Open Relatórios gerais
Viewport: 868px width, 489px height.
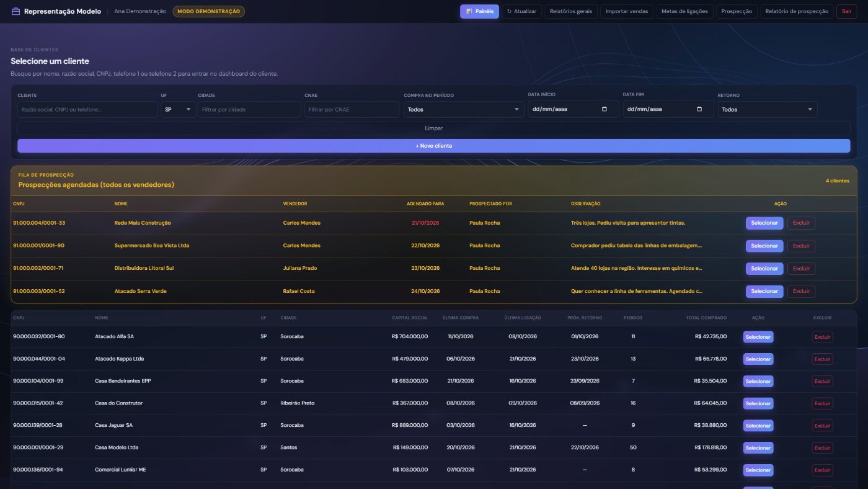(x=571, y=11)
